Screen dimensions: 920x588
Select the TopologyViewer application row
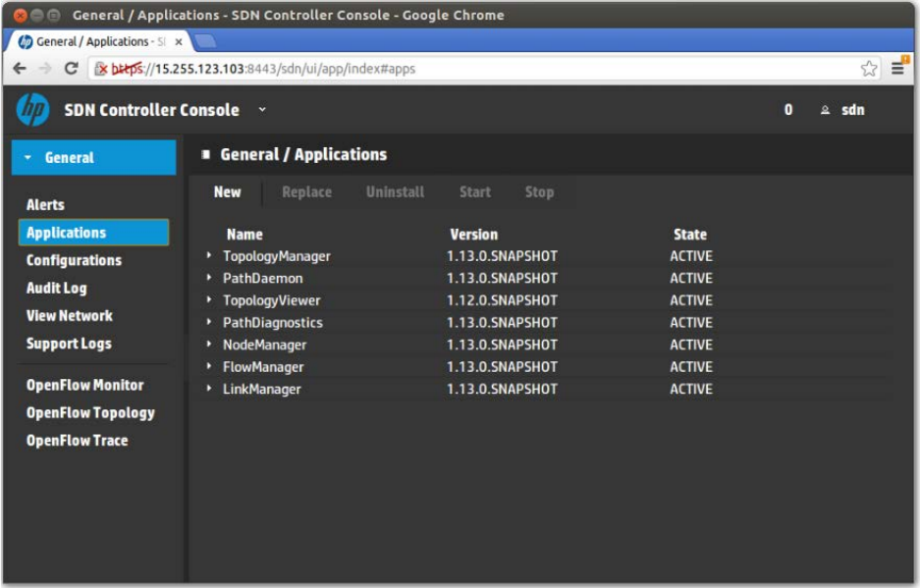tap(271, 300)
